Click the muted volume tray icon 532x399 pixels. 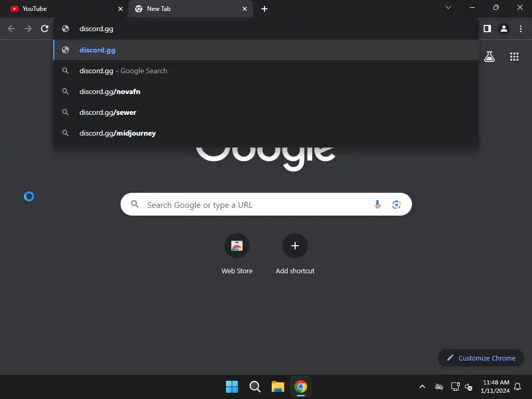pos(469,387)
